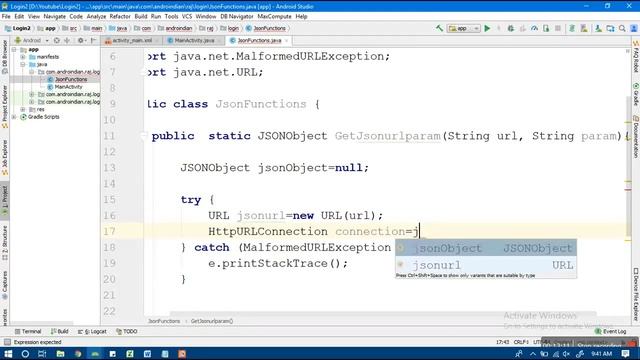The height and width of the screenshot is (360, 640).
Task: Open the Job Explorer side panel
Action: point(5,158)
